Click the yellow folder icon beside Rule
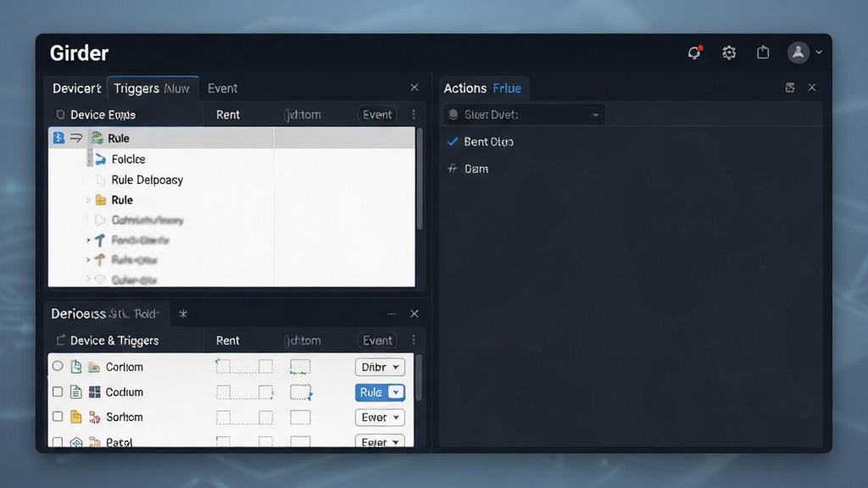 [x=100, y=200]
